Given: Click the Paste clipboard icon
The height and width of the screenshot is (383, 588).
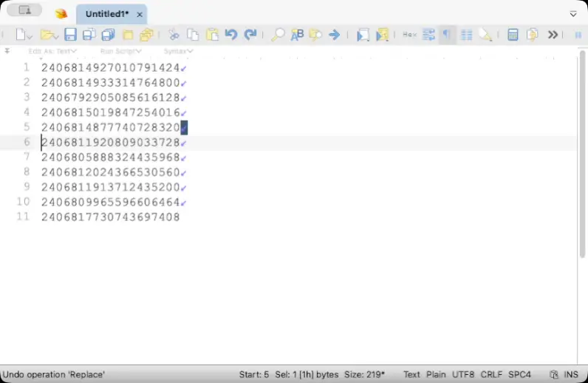Looking at the screenshot, I should [x=212, y=35].
